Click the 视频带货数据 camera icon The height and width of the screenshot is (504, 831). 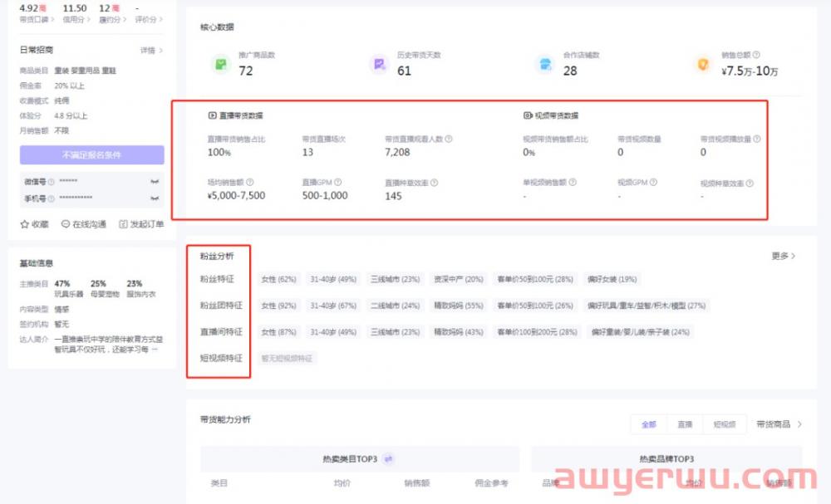[x=528, y=115]
